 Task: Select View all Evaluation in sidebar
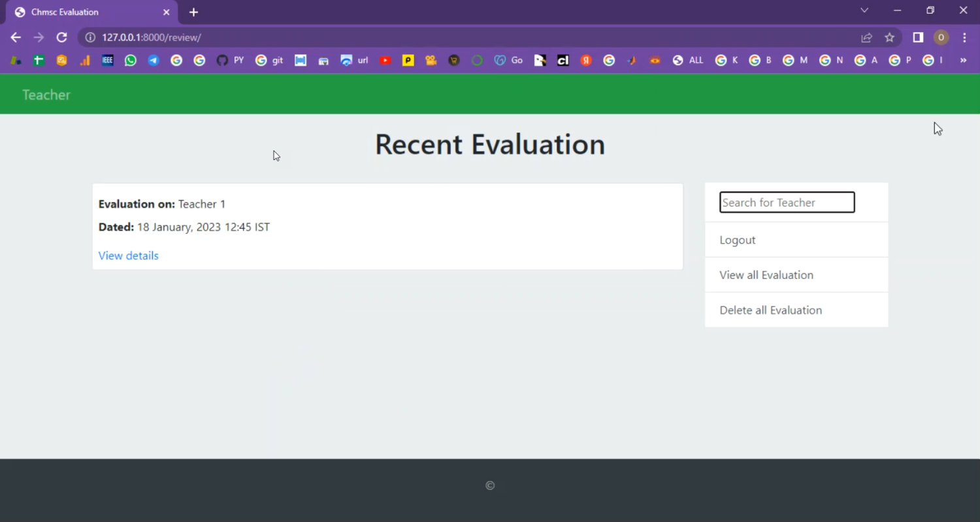pyautogui.click(x=766, y=275)
